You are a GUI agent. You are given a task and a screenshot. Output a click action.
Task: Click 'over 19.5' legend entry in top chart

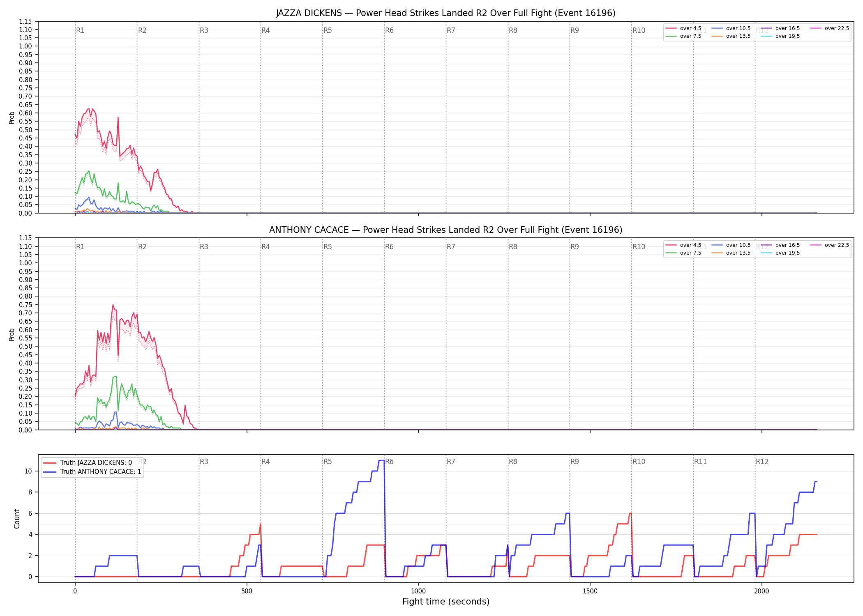(780, 36)
